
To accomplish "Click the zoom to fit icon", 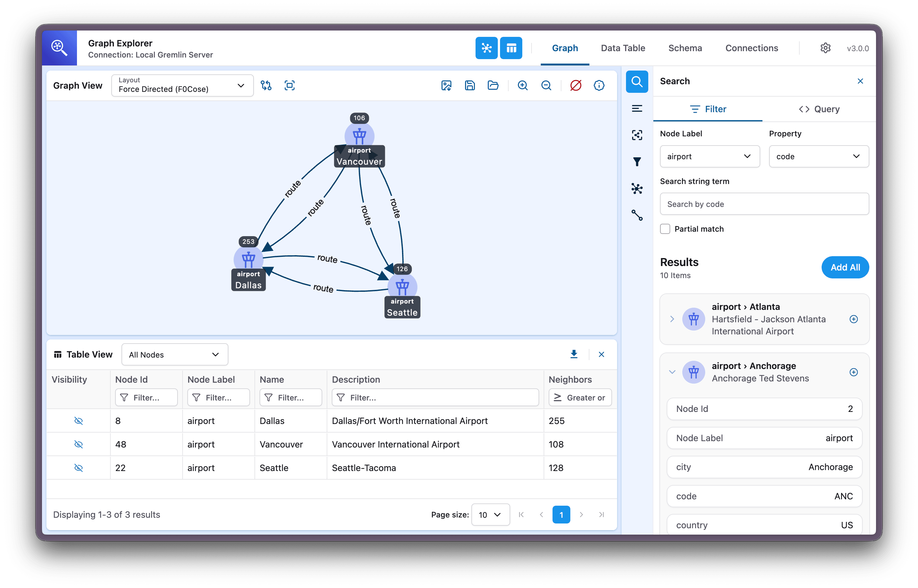I will click(289, 85).
